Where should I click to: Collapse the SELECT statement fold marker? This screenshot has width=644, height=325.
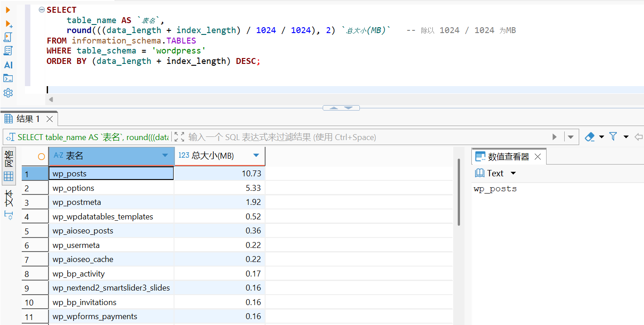coord(42,10)
